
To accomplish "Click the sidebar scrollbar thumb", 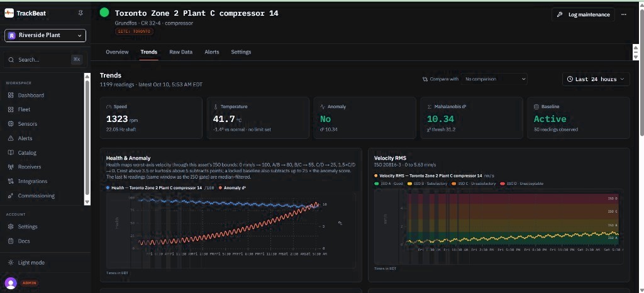I will (x=87, y=138).
